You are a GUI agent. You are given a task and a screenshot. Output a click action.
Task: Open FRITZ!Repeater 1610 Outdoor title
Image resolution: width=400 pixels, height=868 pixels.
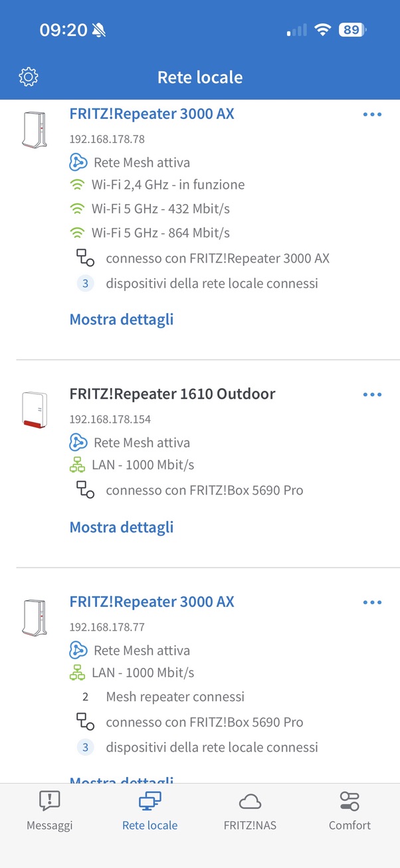172,394
